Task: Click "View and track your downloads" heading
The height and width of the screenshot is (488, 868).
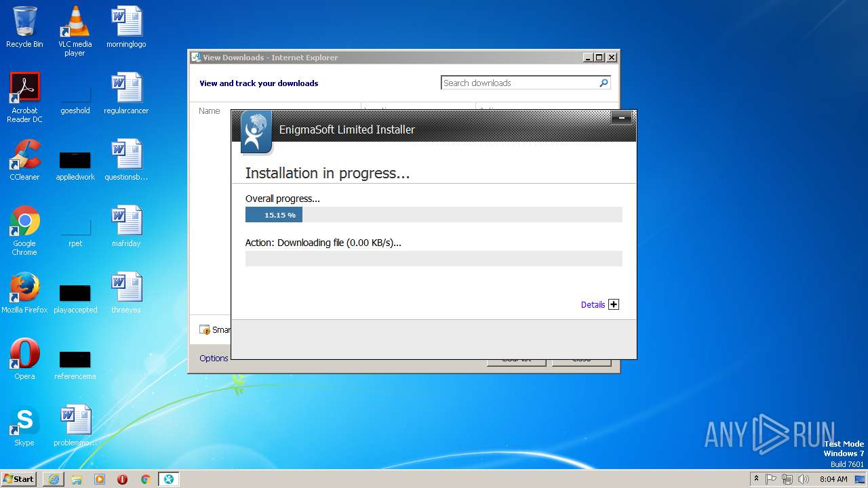Action: [258, 83]
